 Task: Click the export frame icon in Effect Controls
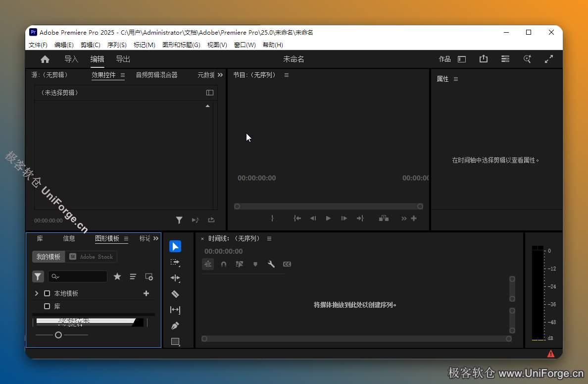pos(211,220)
